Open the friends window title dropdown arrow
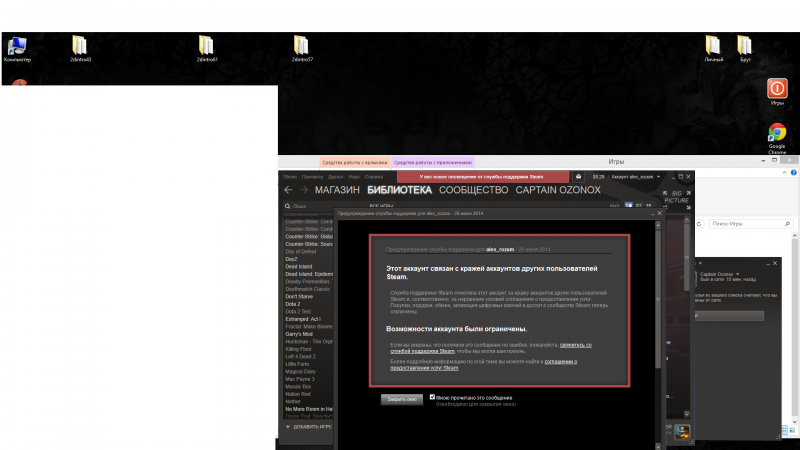800x450 pixels. [x=700, y=263]
